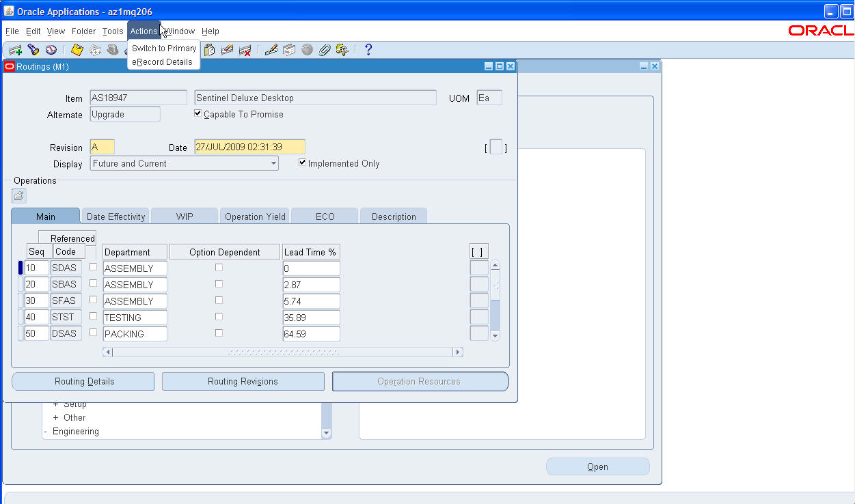Click the Switch Responsibilities hat icon
Viewport: 855px width, 504px height.
(113, 50)
